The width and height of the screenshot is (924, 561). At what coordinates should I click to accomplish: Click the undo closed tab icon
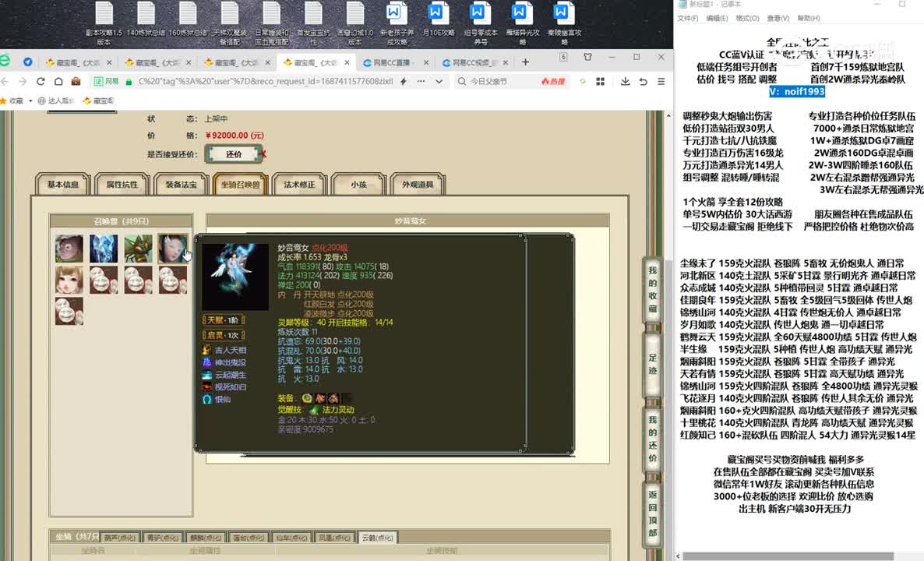coord(644,81)
